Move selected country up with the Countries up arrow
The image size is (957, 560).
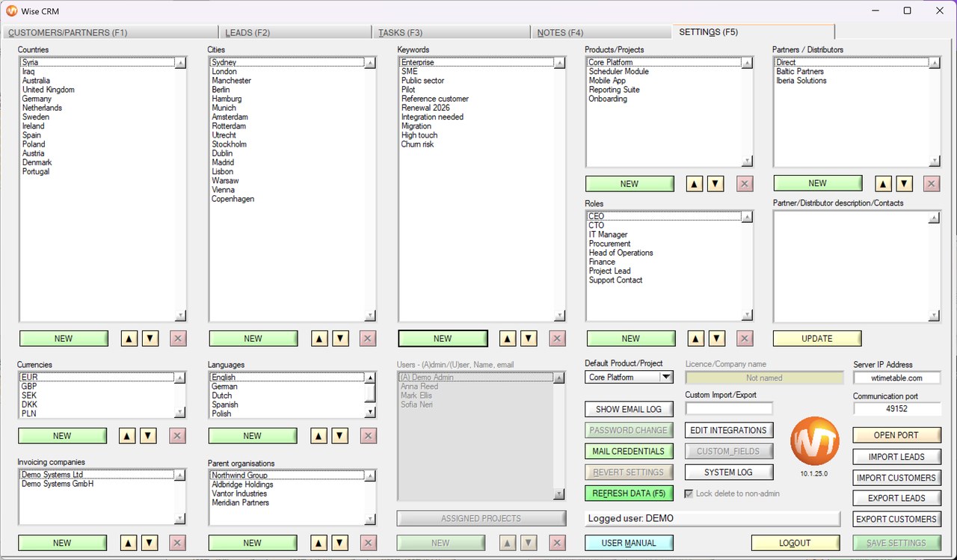click(129, 339)
